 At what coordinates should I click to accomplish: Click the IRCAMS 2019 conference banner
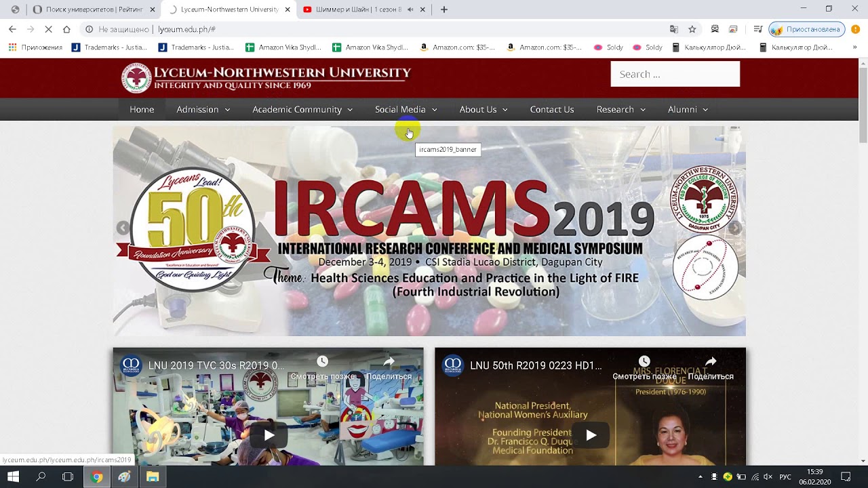[x=429, y=231]
